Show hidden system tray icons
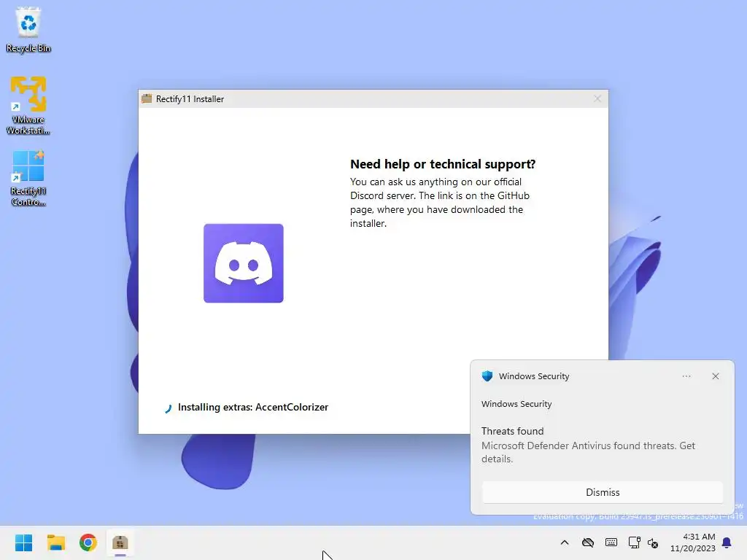This screenshot has width=747, height=560. tap(565, 542)
